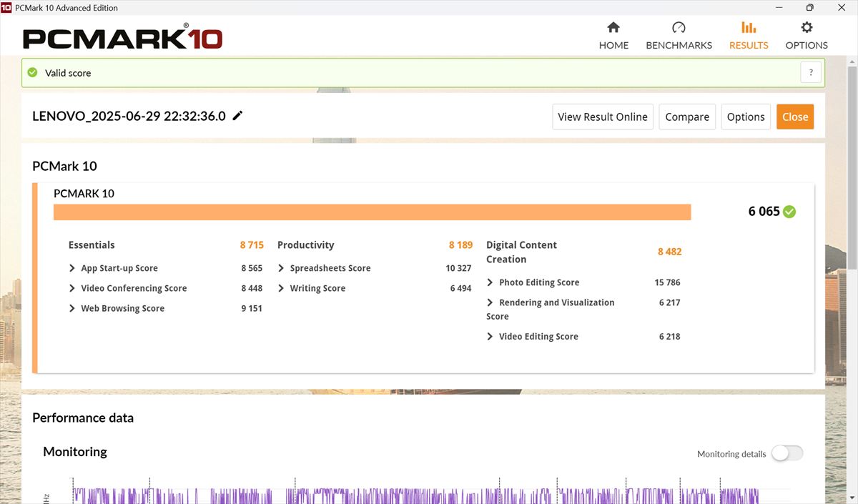Expand Spreadsheets Score details
The image size is (858, 504).
281,268
